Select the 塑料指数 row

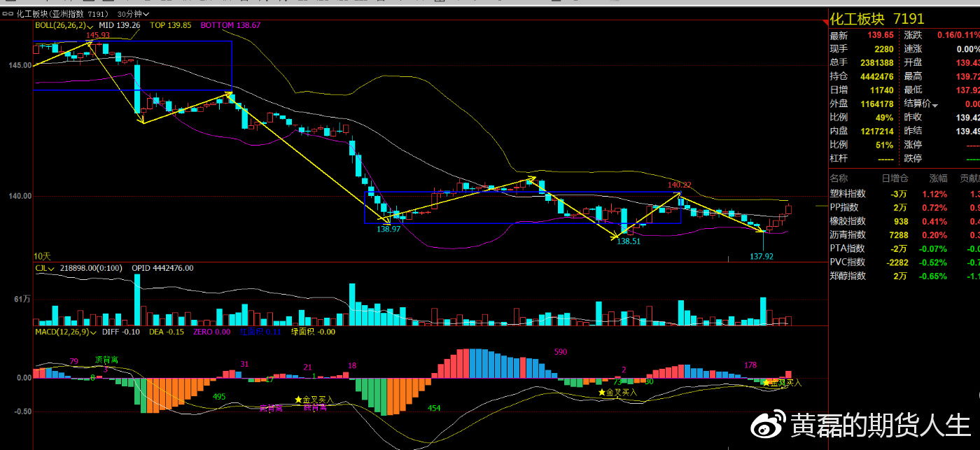pyautogui.click(x=904, y=194)
